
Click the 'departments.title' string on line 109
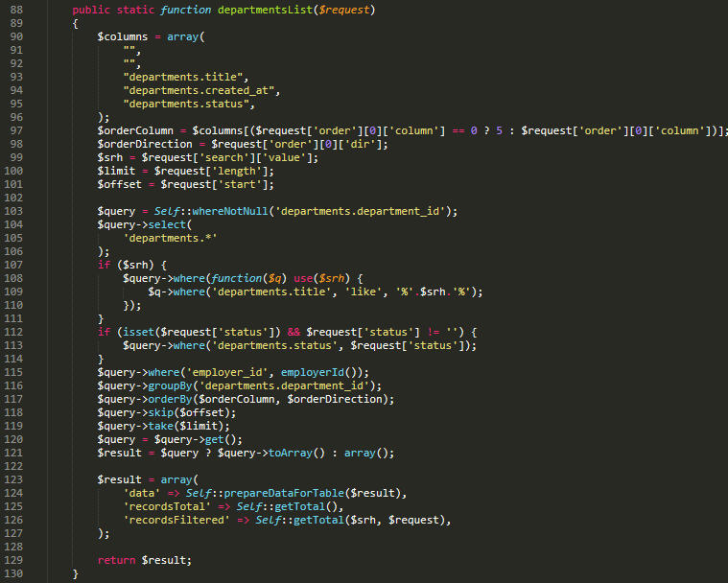point(271,291)
